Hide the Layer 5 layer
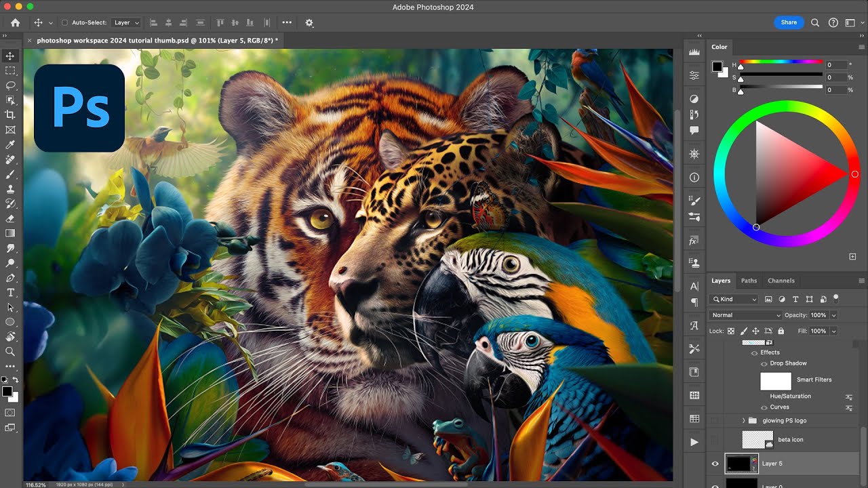868x488 pixels. tap(715, 463)
